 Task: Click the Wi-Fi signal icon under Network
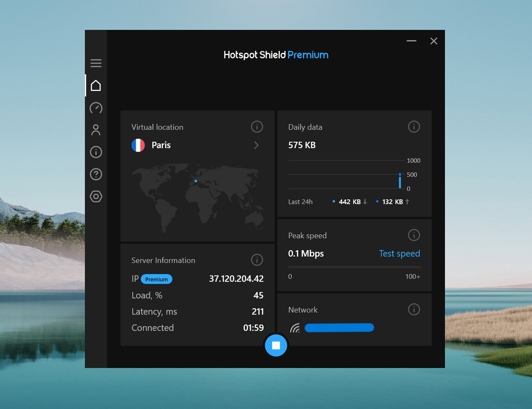pyautogui.click(x=295, y=327)
